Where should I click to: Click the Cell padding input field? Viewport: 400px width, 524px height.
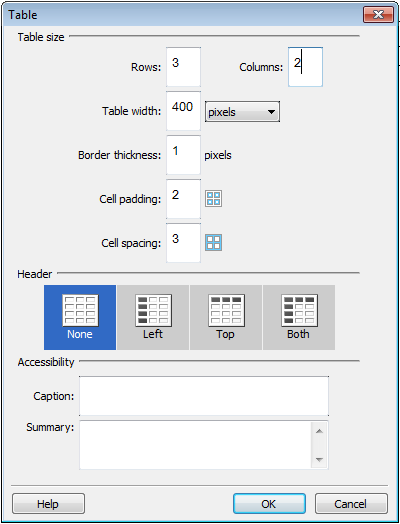point(183,199)
